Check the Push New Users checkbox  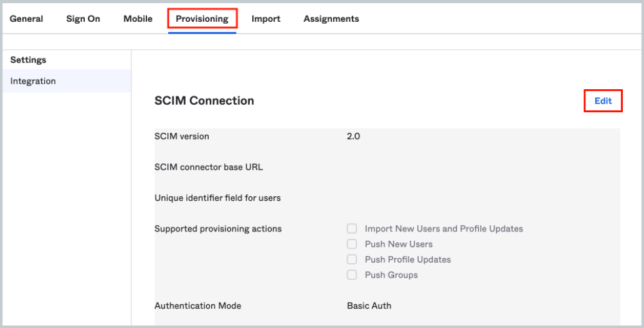tap(352, 244)
